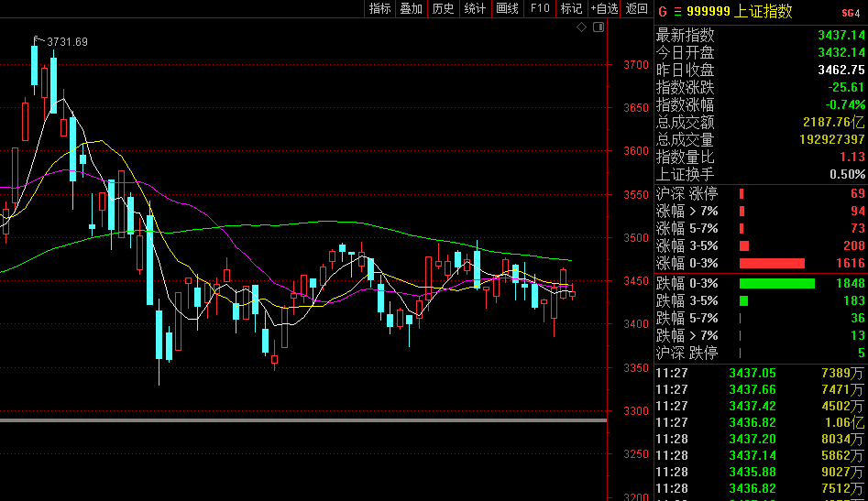Add to watchlist with +自选
The width and height of the screenshot is (868, 501).
[604, 8]
